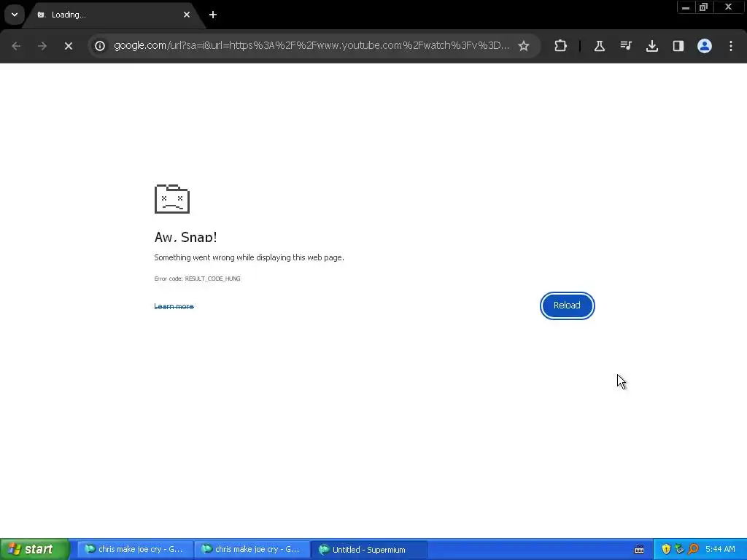This screenshot has height=560, width=747.
Task: Show the Downloads panel
Action: tap(651, 46)
